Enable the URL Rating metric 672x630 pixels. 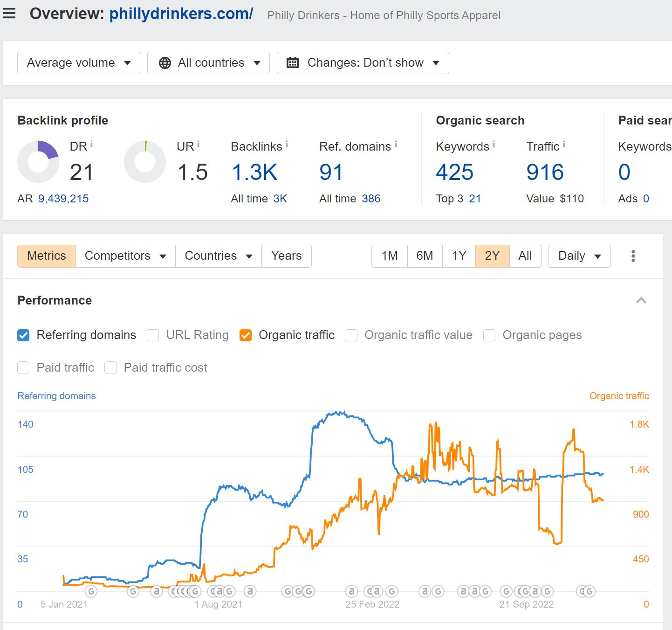[x=152, y=335]
